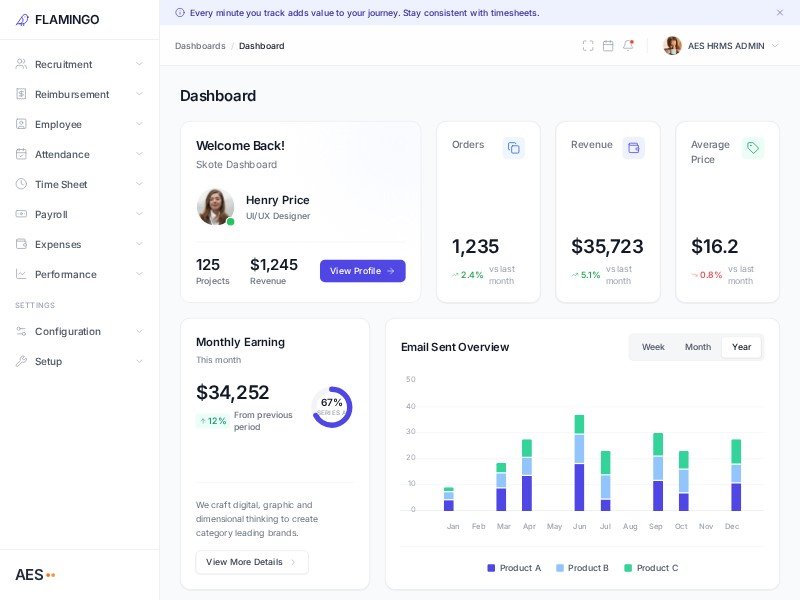This screenshot has height=600, width=800.
Task: Select the Month tab in Email Sent Overview
Action: pos(697,347)
